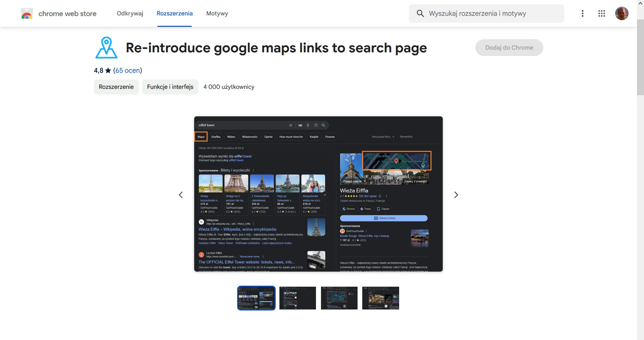
Task: Select the third screenshot thumbnail
Action: coord(339,298)
